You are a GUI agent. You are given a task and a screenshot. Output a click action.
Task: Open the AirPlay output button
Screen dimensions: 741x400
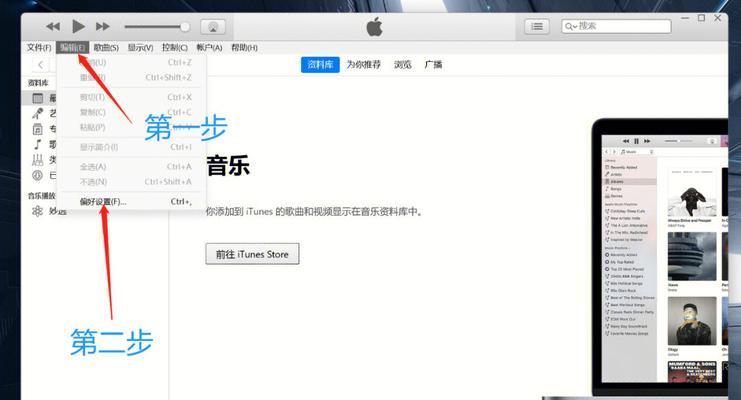click(213, 27)
